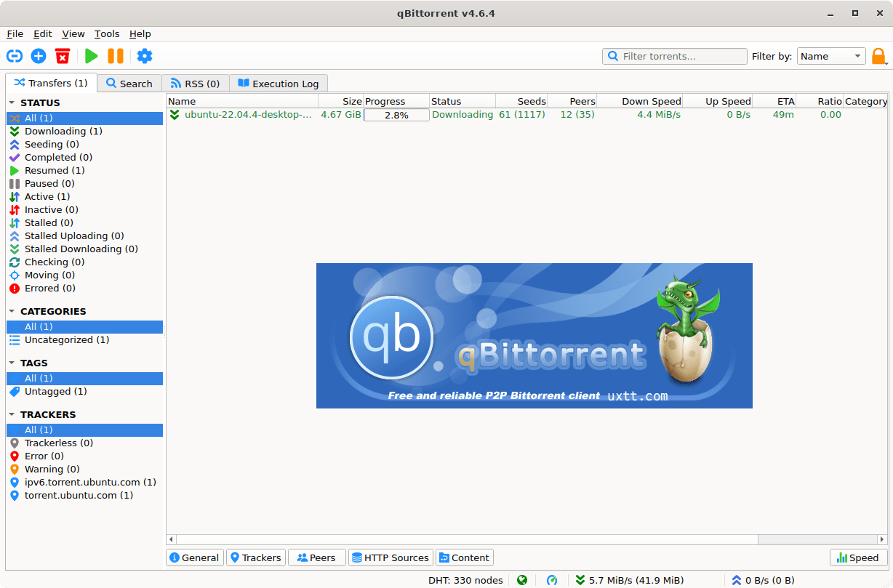The height and width of the screenshot is (588, 893).
Task: Open the Speed graph in the status bar
Action: [x=858, y=557]
